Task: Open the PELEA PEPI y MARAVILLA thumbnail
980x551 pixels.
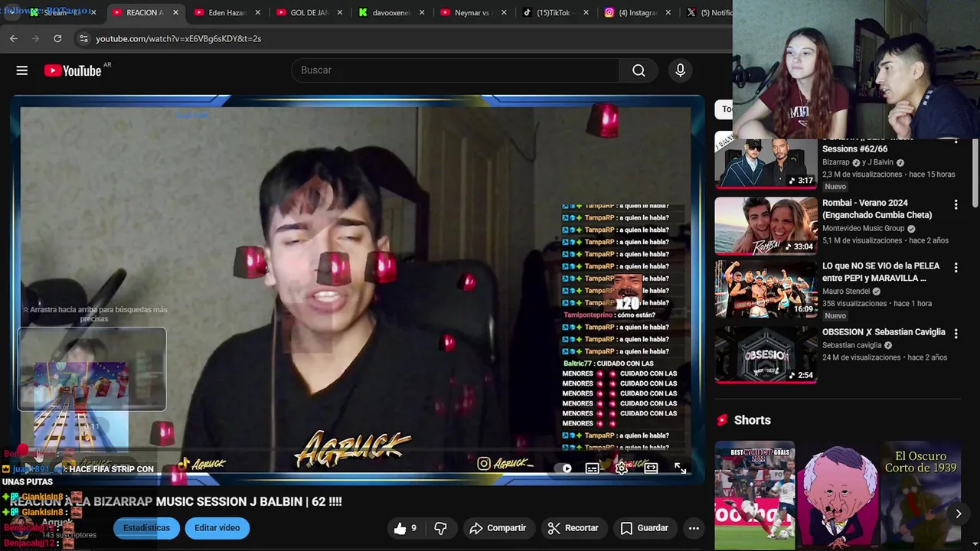Action: tap(766, 289)
